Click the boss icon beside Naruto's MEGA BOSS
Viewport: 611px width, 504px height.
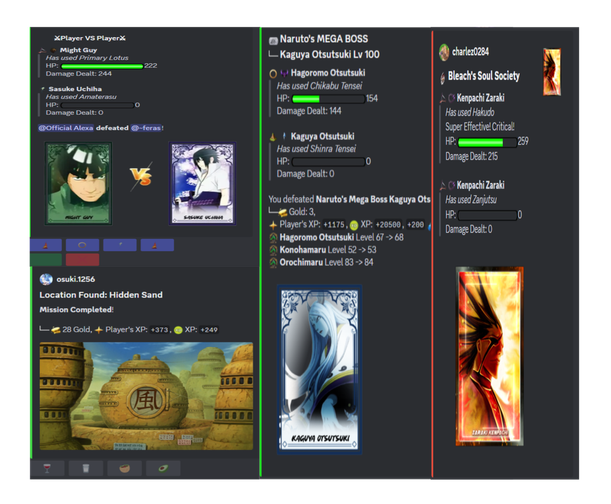click(274, 40)
